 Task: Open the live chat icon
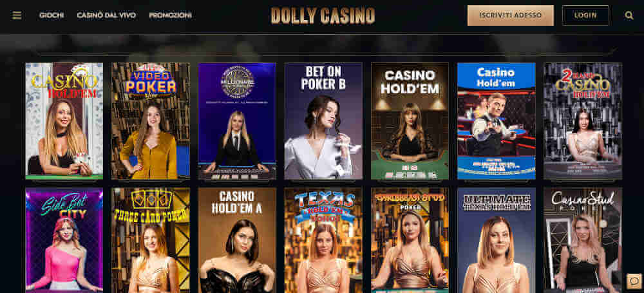click(634, 281)
